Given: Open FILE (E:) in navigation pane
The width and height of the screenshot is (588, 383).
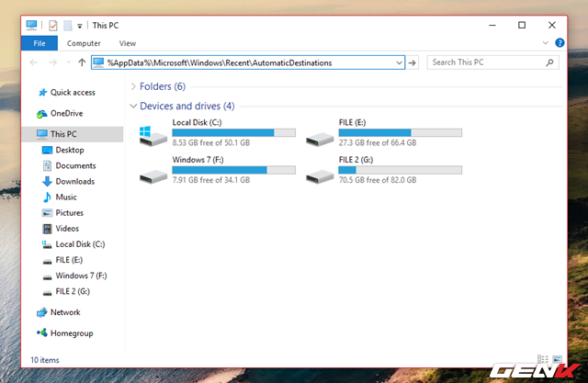Looking at the screenshot, I should [62, 260].
